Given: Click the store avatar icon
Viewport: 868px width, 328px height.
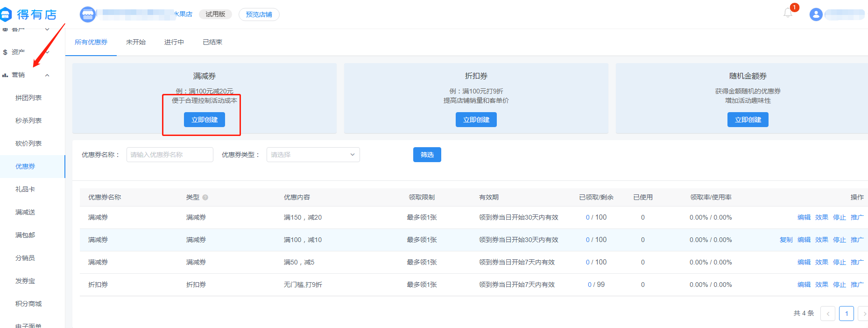Looking at the screenshot, I should click(x=87, y=14).
